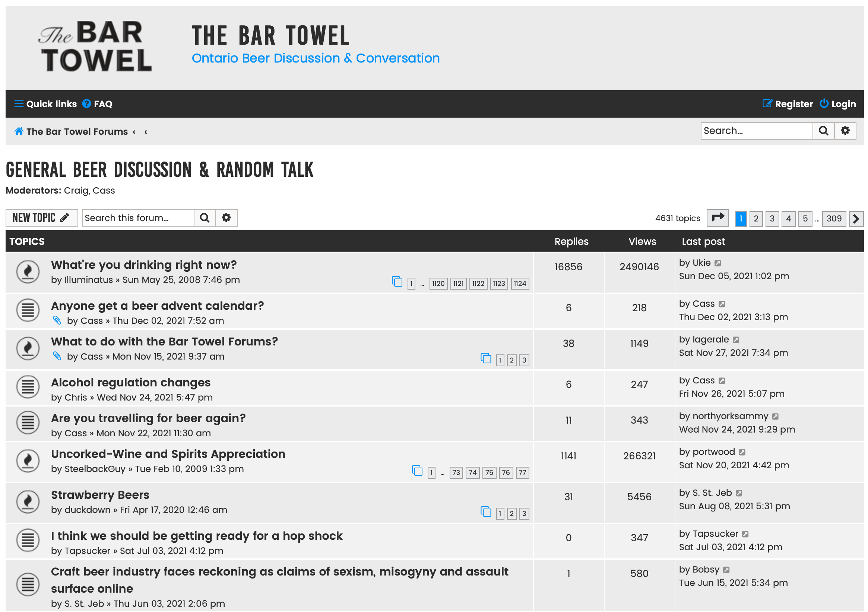868x612 pixels.
Task: Open page 73 of Uncorked-Wine topic
Action: [x=456, y=473]
